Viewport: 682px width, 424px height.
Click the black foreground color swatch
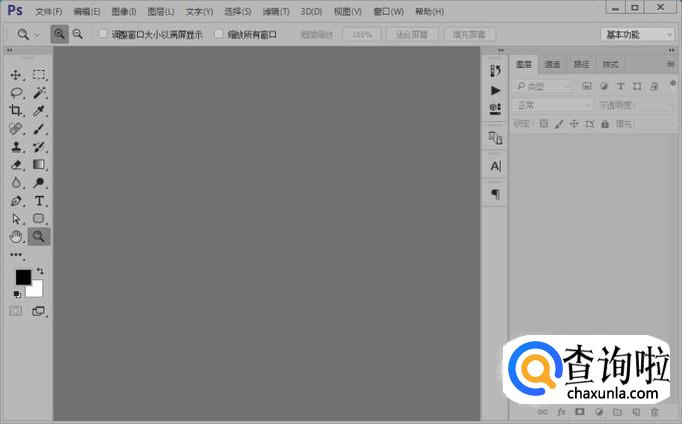coord(22,277)
